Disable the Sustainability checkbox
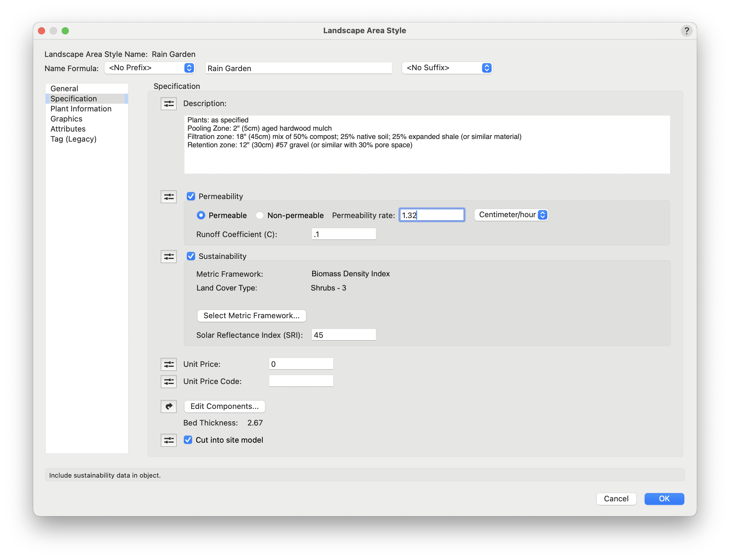 (191, 256)
